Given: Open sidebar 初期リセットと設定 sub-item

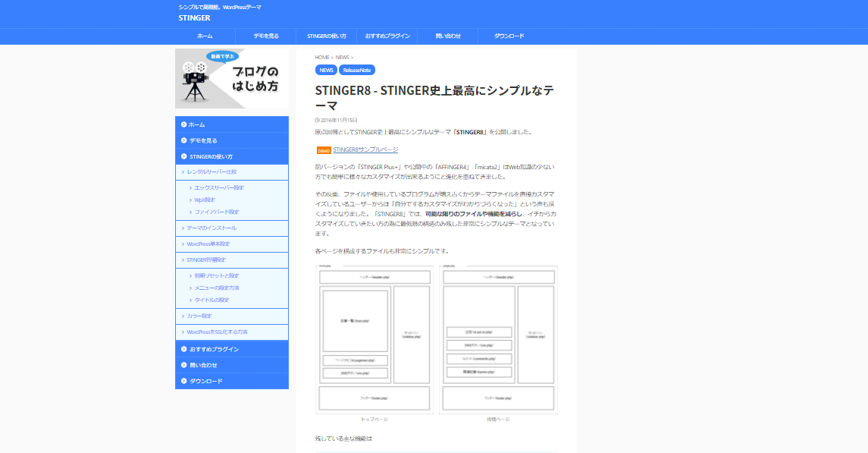Looking at the screenshot, I should (217, 275).
